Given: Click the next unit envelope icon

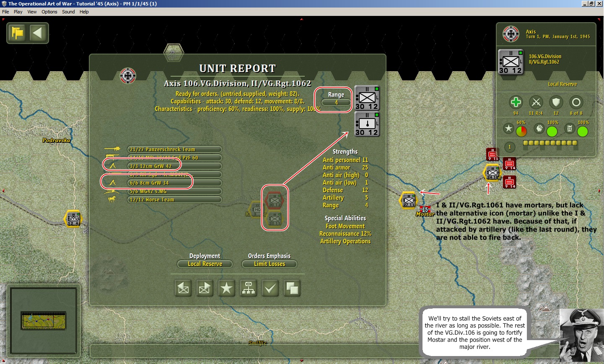Looking at the screenshot, I should (x=205, y=288).
